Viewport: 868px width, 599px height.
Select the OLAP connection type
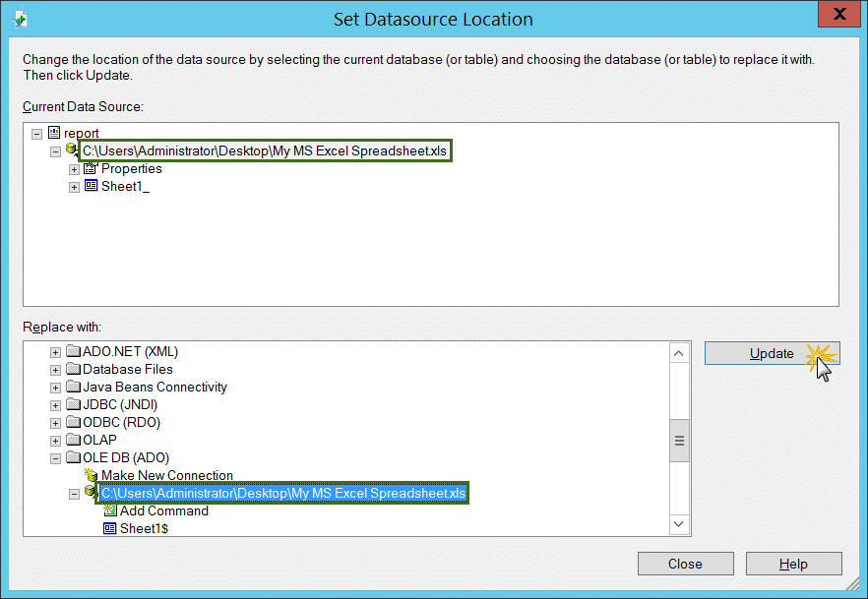(99, 440)
